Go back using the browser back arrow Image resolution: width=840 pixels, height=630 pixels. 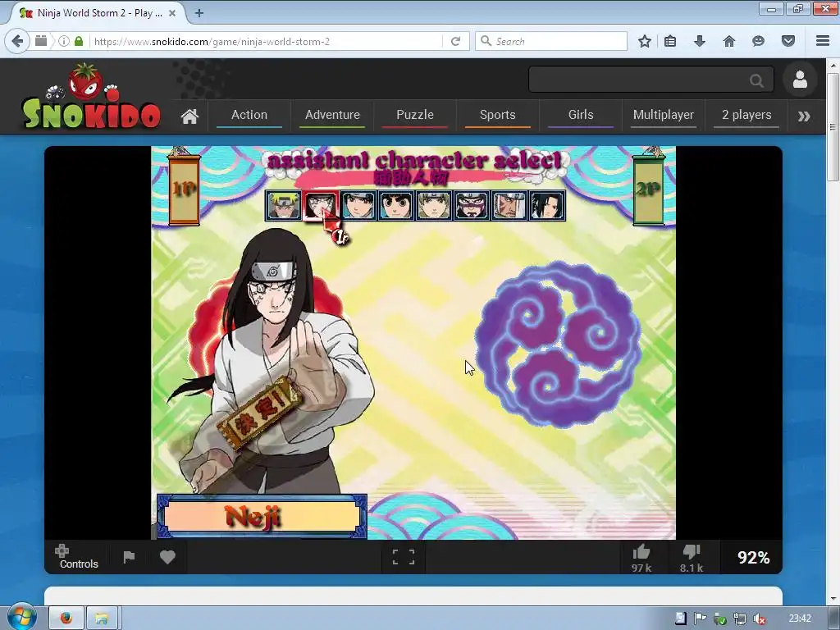coord(18,41)
